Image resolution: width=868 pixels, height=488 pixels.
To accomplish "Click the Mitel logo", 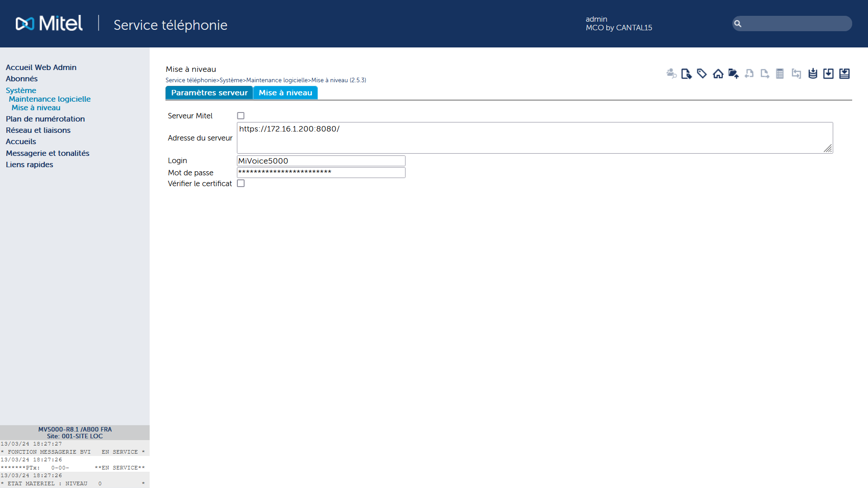I will click(49, 23).
